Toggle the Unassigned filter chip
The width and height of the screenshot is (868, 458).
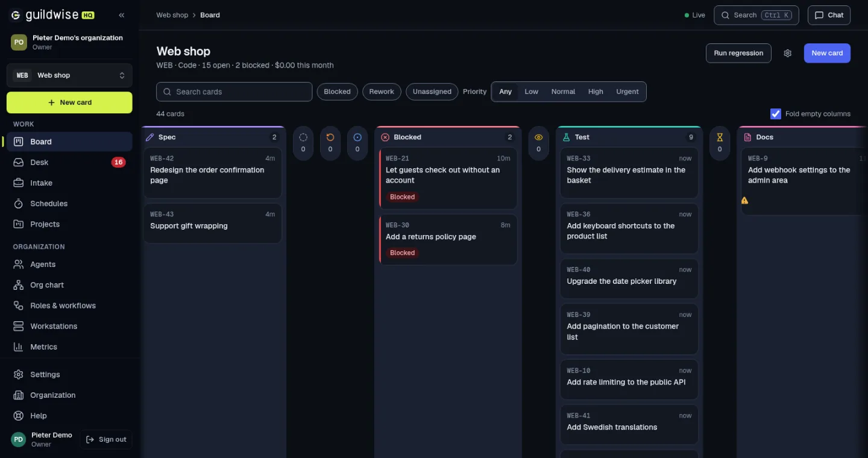(x=432, y=92)
